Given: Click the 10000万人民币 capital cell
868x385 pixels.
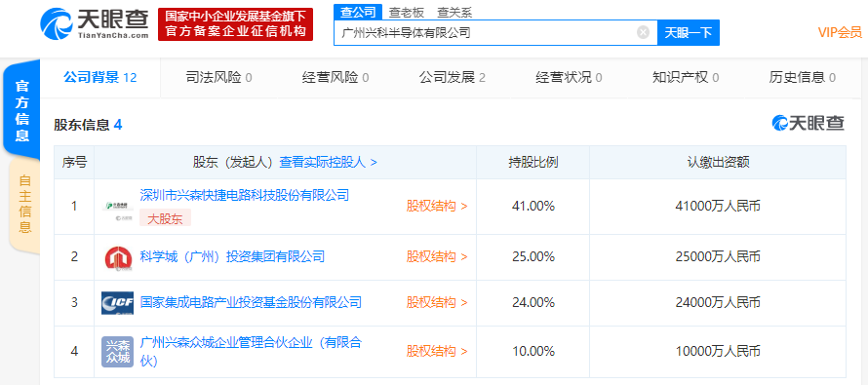Looking at the screenshot, I should coord(718,351).
